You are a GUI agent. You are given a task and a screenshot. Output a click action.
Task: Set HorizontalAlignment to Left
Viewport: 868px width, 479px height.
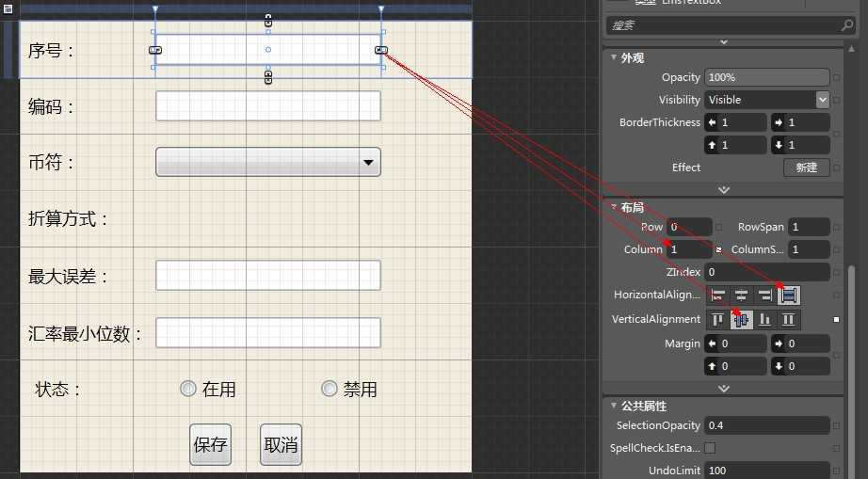coord(718,295)
